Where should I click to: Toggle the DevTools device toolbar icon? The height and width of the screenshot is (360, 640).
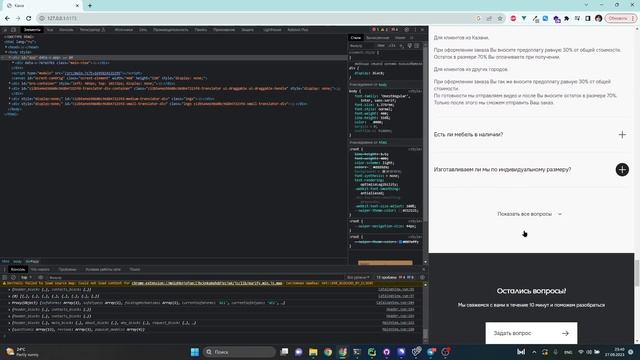click(x=13, y=30)
